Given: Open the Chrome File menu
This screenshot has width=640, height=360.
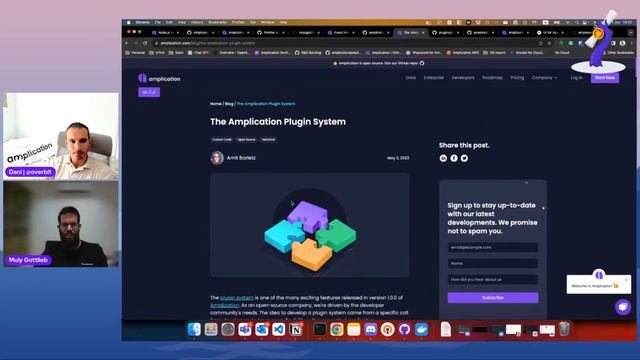Looking at the screenshot, I should pyautogui.click(x=158, y=22).
